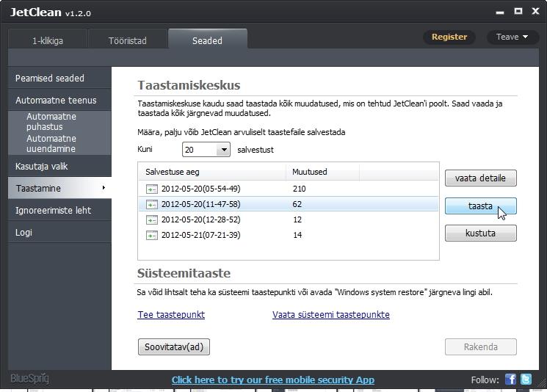The image size is (547, 392).
Task: Open the Teave dropdown menu
Action: click(512, 37)
